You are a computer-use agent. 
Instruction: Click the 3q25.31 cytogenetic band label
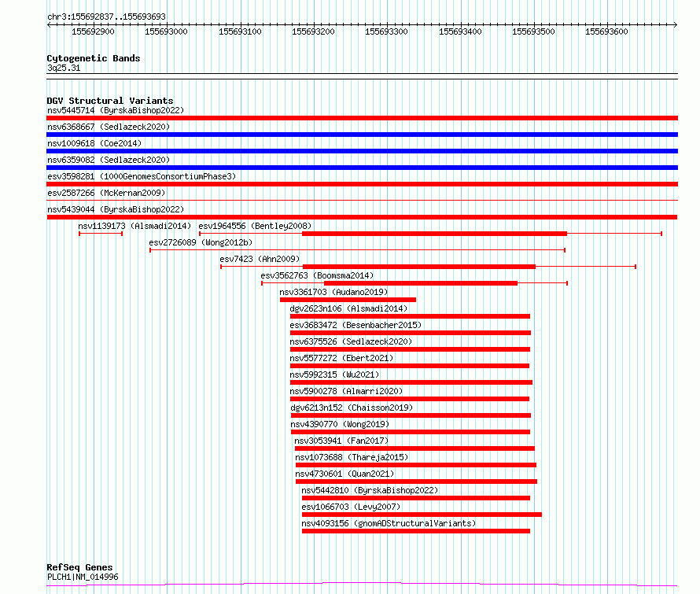point(64,68)
